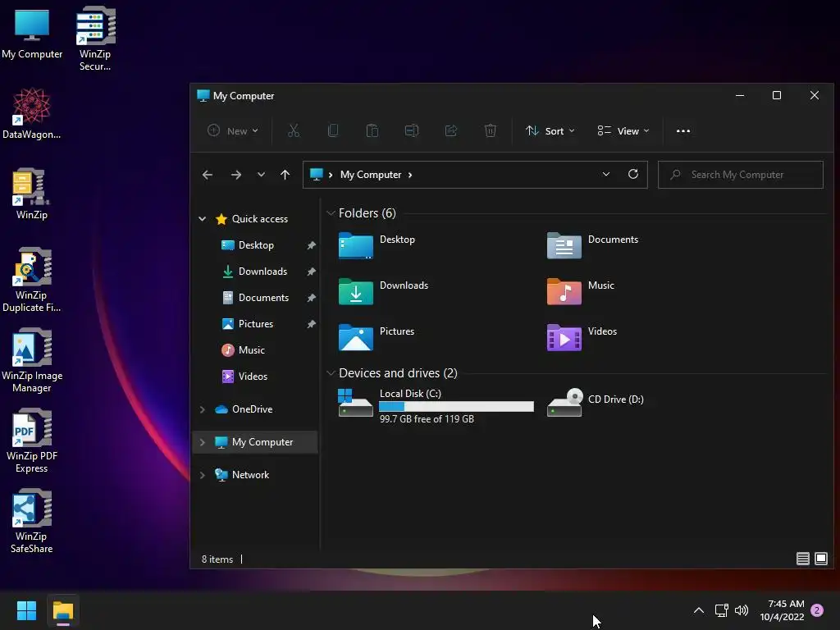Expand address bar history dropdown
The height and width of the screenshot is (630, 840).
pos(606,174)
